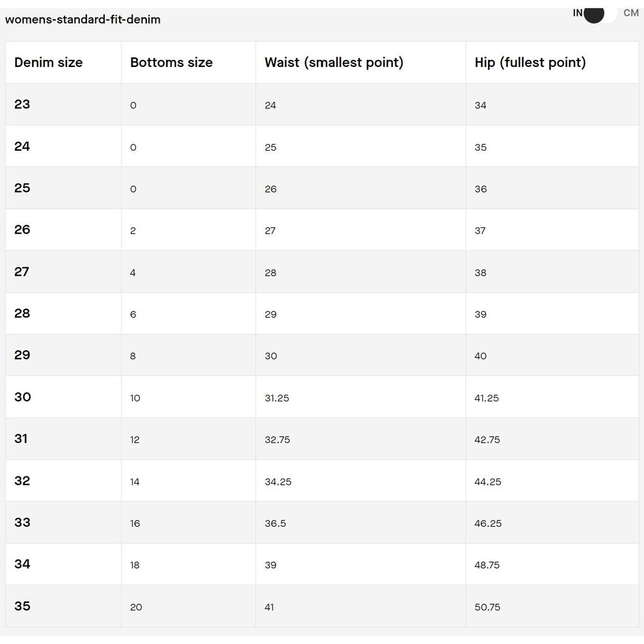This screenshot has width=644, height=644.
Task: Click the Hip (fullest point) header
Action: 530,62
